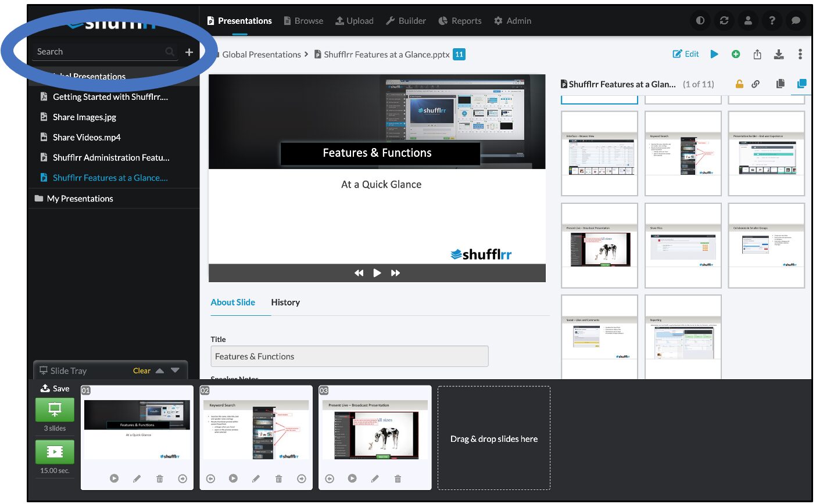Click the Edit button
Image resolution: width=816 pixels, height=504 pixels.
(x=686, y=54)
